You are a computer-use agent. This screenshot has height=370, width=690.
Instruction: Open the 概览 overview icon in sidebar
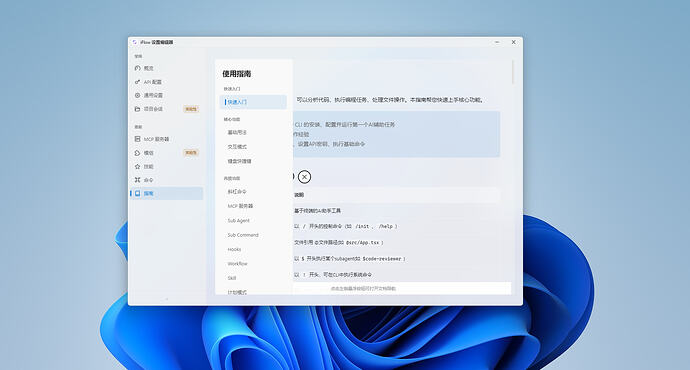pyautogui.click(x=137, y=68)
